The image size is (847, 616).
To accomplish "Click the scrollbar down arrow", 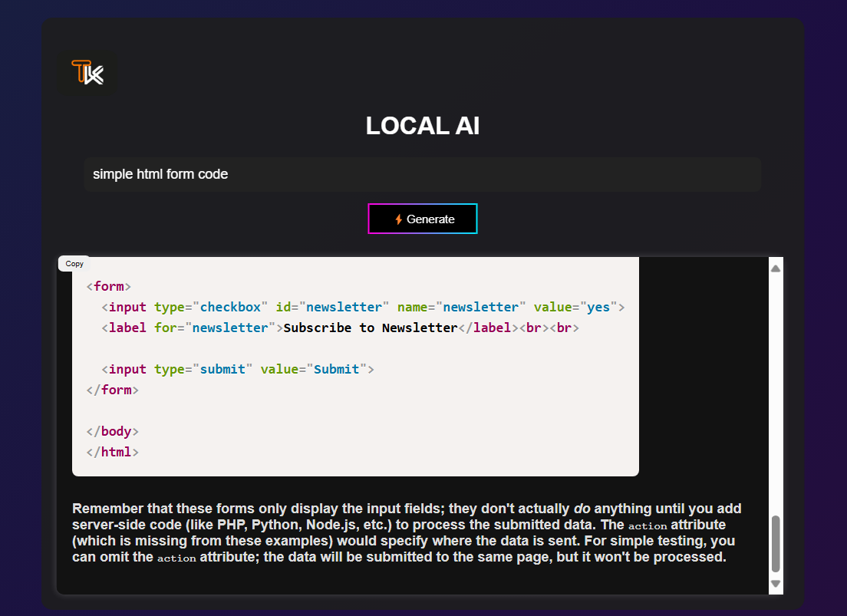I will point(776,584).
